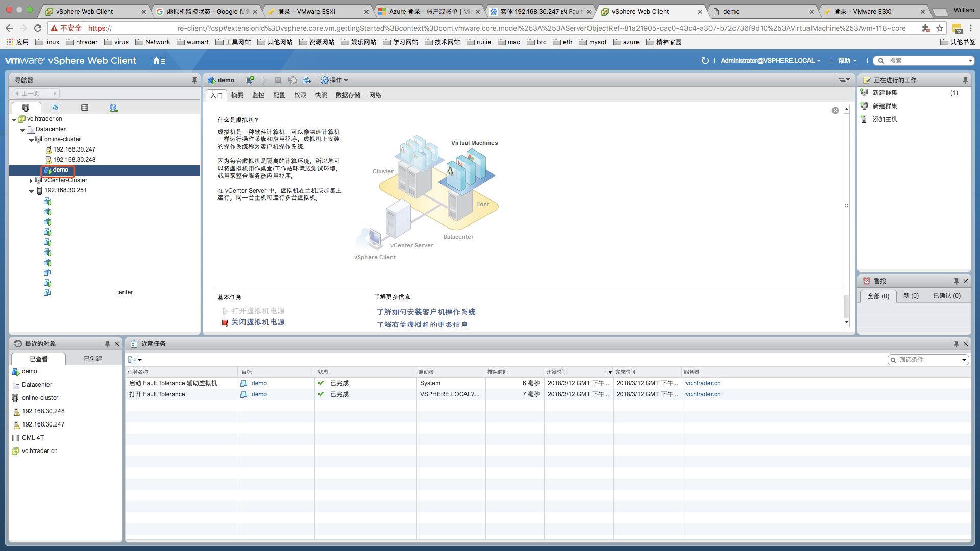This screenshot has width=980, height=551.
Task: Switch navigator to VMs and Templates view
Action: pos(55,108)
